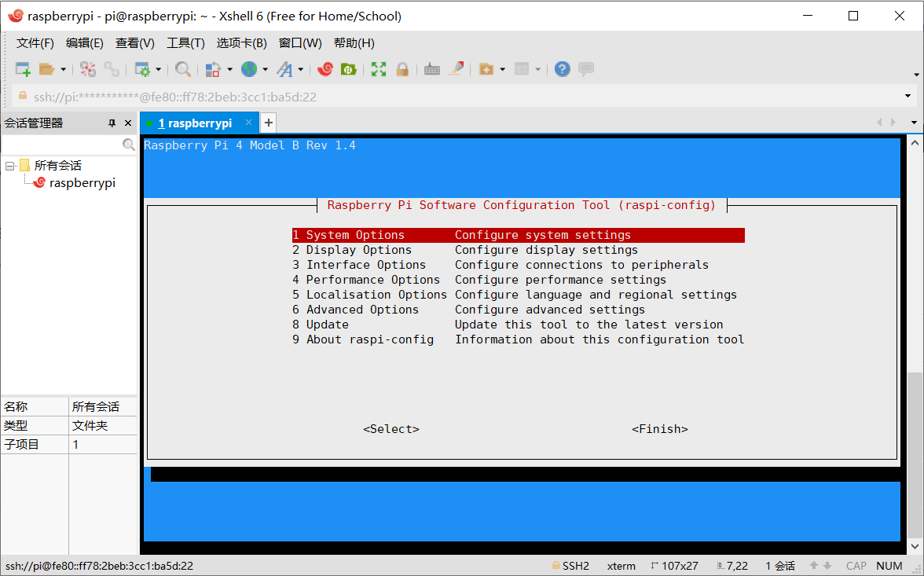Screen dimensions: 924x576
Task: Open the 文件(F) menu
Action: 35,43
